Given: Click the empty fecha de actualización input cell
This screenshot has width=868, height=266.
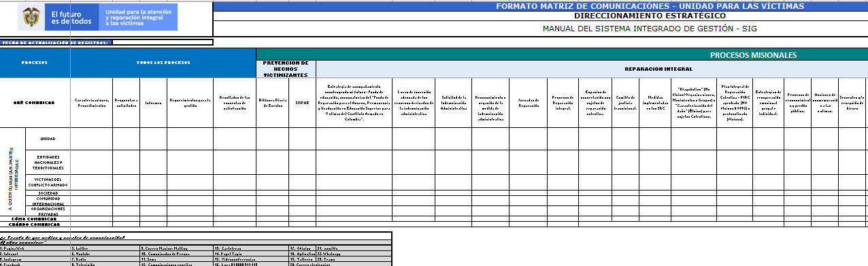Looking at the screenshot, I should [x=162, y=42].
